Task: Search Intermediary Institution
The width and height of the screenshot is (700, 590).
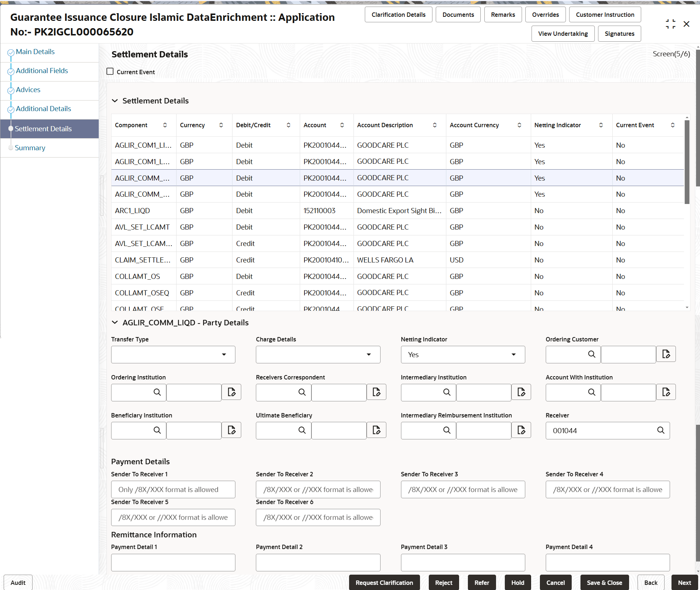Action: point(447,392)
